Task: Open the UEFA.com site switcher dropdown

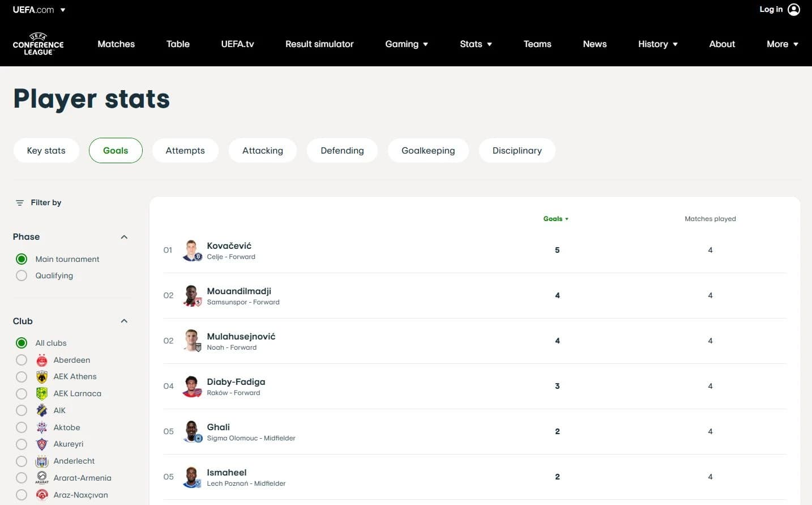Action: 39,10
